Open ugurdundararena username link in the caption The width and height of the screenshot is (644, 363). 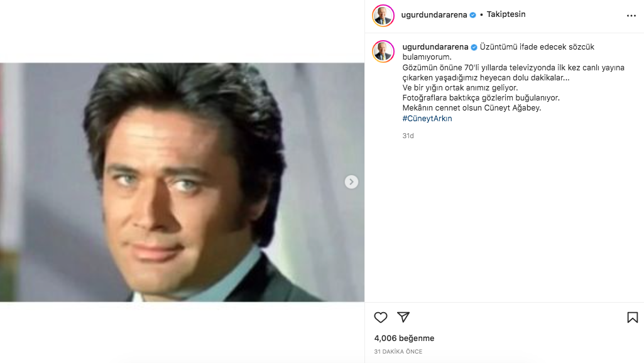point(435,47)
